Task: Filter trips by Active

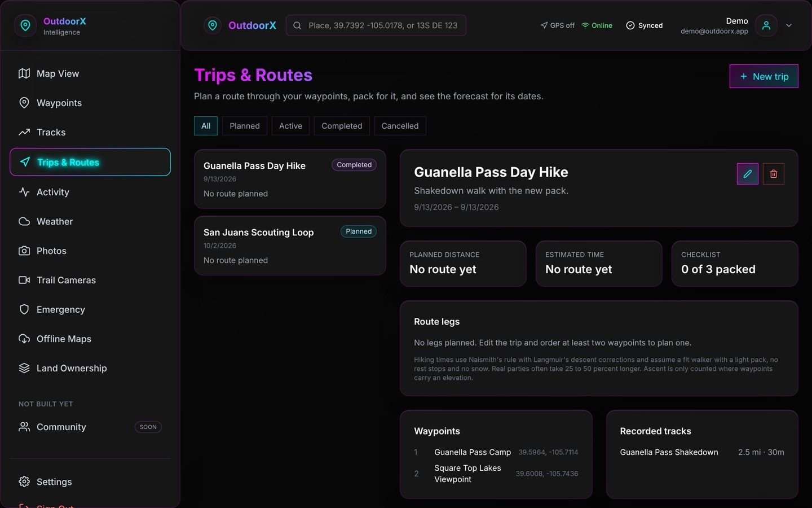Action: click(290, 126)
